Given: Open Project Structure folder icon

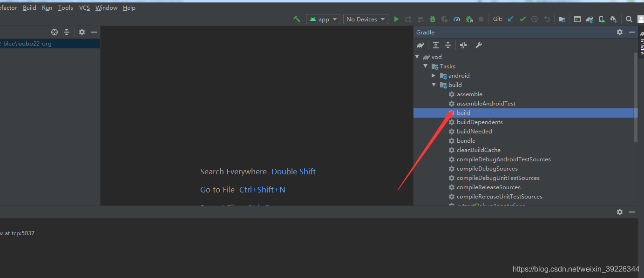Looking at the screenshot, I should (562, 19).
